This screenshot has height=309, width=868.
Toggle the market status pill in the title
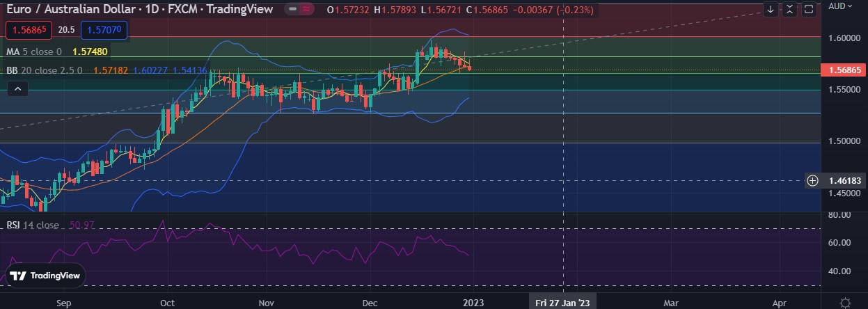(301, 9)
